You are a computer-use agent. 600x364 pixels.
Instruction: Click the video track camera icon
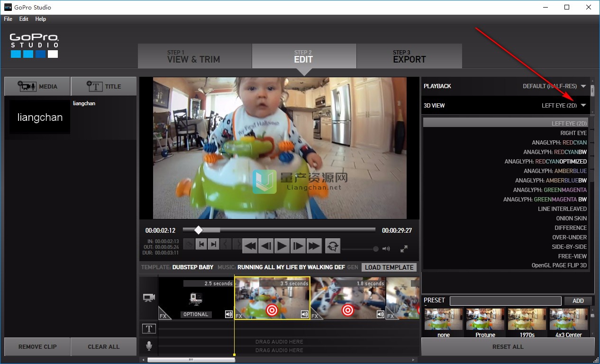(x=149, y=298)
